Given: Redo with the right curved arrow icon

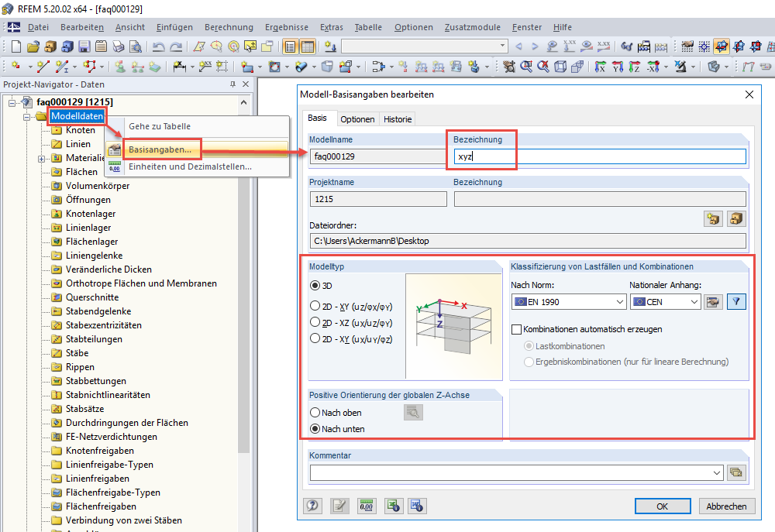Looking at the screenshot, I should [176, 46].
